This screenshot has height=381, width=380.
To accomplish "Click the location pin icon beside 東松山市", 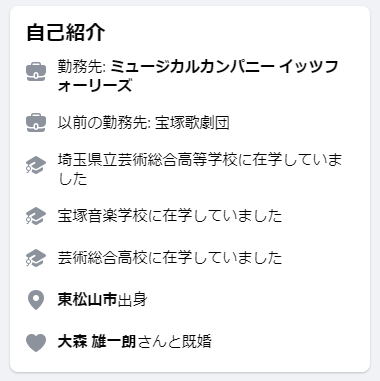I will [x=36, y=300].
